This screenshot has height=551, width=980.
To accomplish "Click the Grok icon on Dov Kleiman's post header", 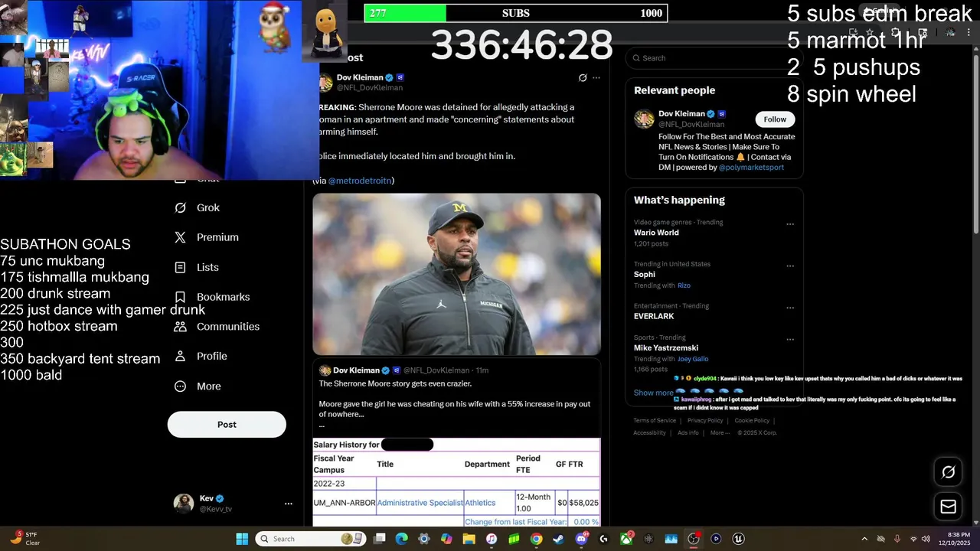I will pyautogui.click(x=583, y=78).
